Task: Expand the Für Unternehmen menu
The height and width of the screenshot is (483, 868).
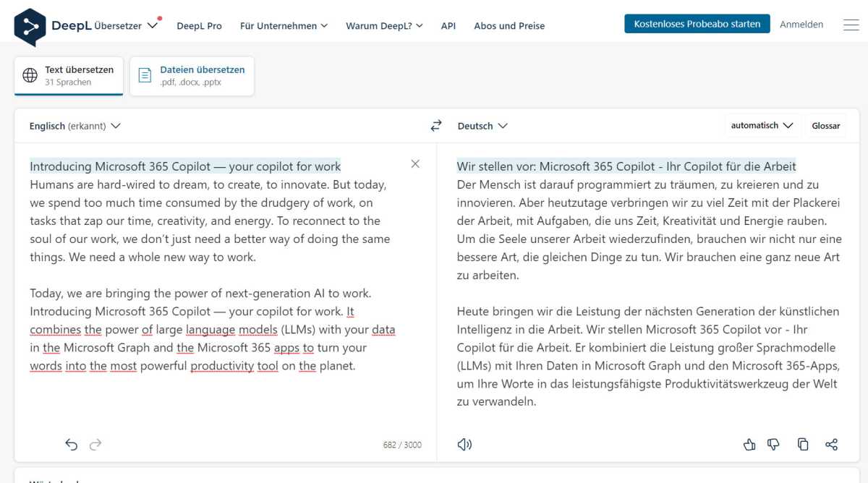Action: tap(284, 25)
